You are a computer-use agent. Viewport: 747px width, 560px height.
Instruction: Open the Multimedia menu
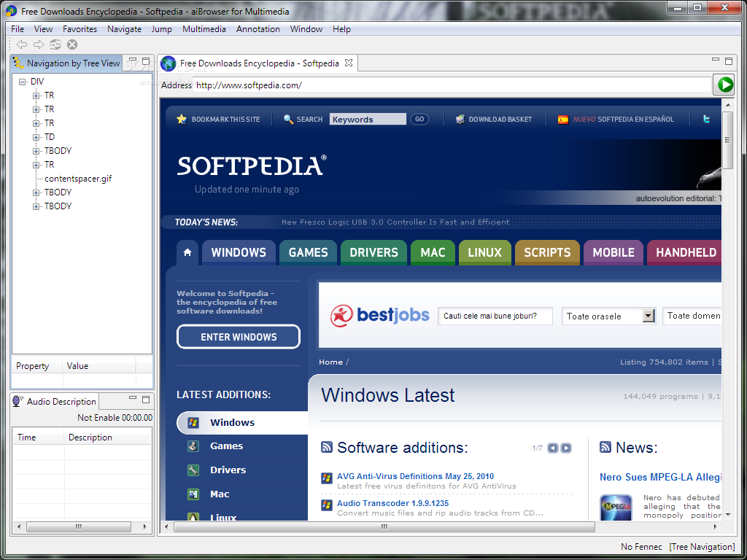click(x=204, y=29)
